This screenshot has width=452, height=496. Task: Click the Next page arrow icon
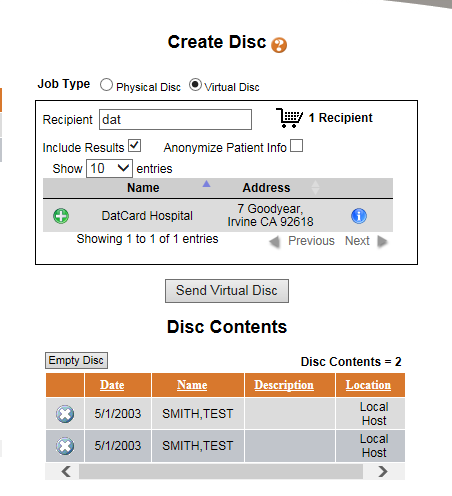(x=382, y=241)
